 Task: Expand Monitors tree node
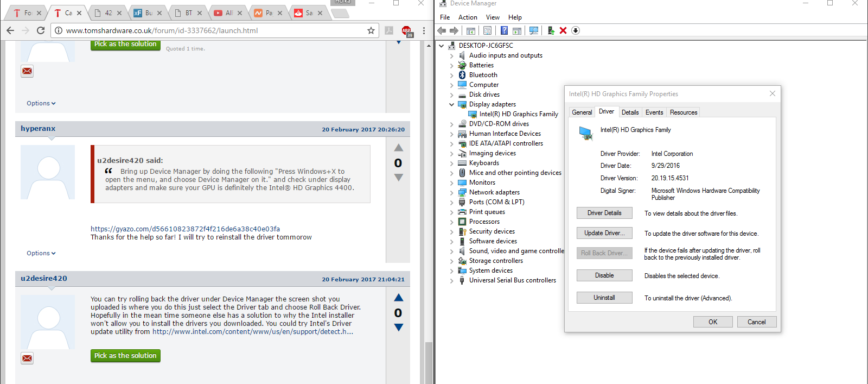451,182
